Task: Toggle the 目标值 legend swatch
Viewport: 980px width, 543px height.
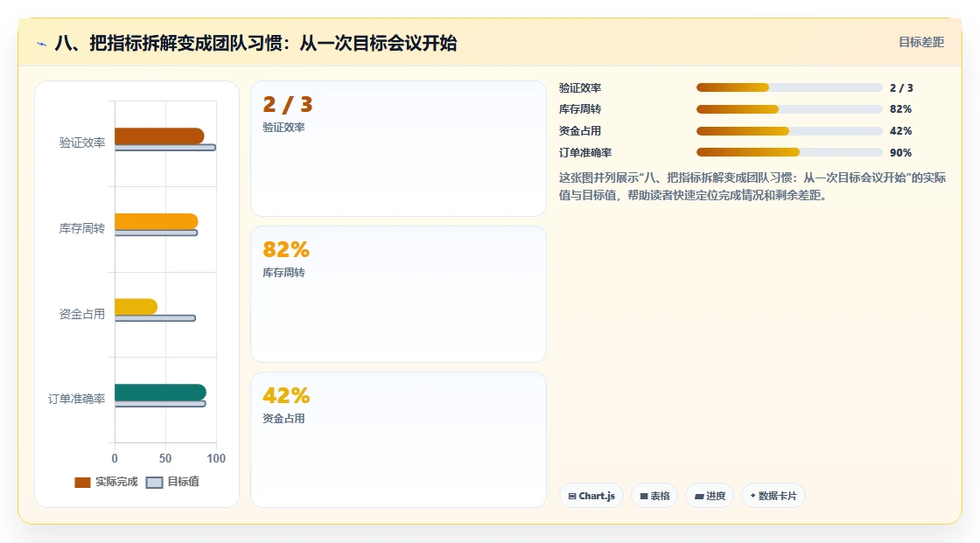Action: [x=154, y=483]
